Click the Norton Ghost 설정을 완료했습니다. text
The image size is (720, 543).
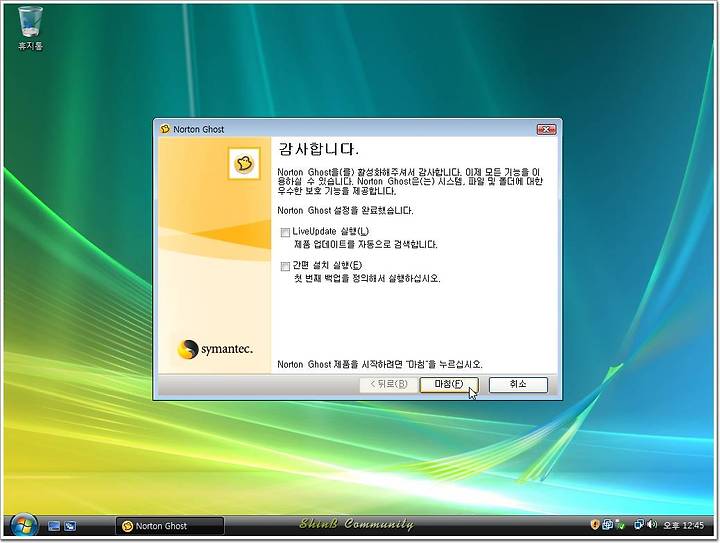click(345, 211)
